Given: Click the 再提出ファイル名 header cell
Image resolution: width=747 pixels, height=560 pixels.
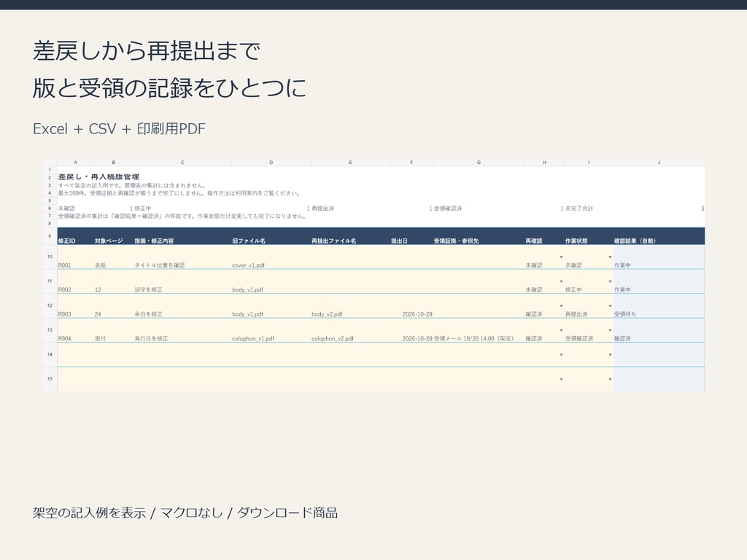Looking at the screenshot, I should tap(351, 236).
